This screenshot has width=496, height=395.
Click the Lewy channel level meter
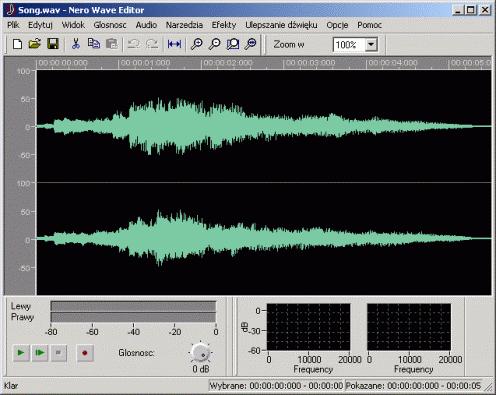click(133, 306)
